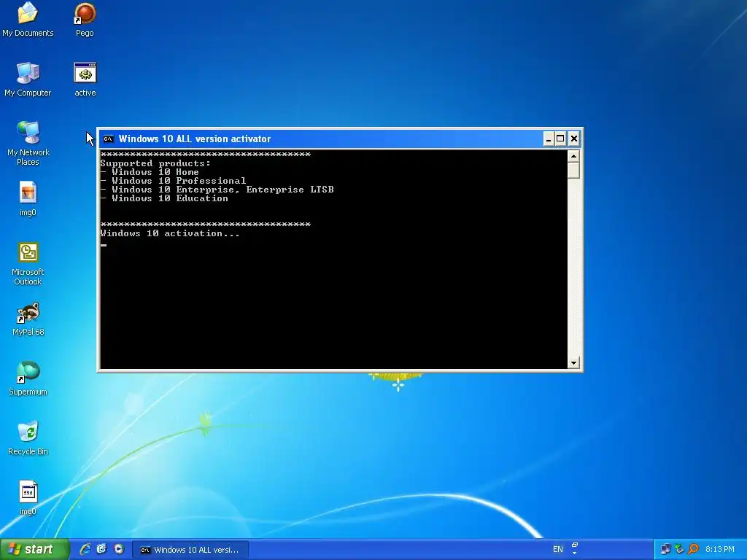Click the 'Windows 10 Professional' line
Screen dimensions: 747x560
173,181
